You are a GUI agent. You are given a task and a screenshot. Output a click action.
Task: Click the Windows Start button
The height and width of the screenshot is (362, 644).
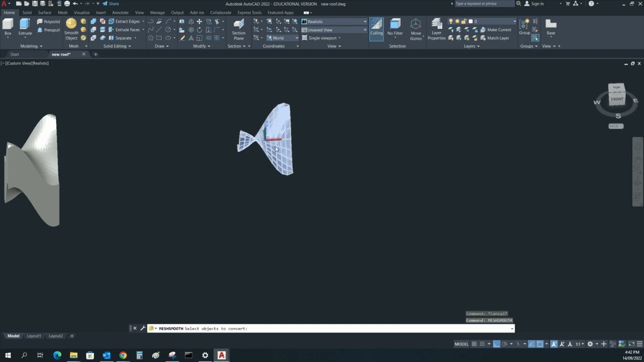click(8, 355)
